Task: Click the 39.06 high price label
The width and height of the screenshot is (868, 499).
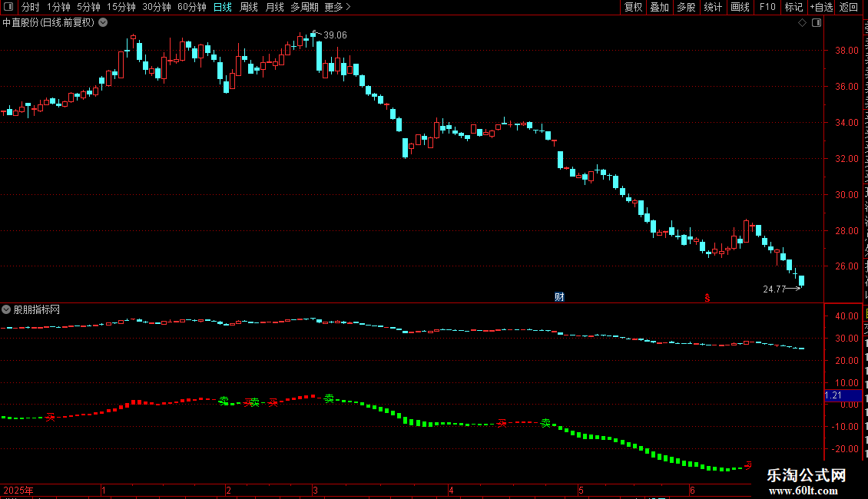Action: 335,35
